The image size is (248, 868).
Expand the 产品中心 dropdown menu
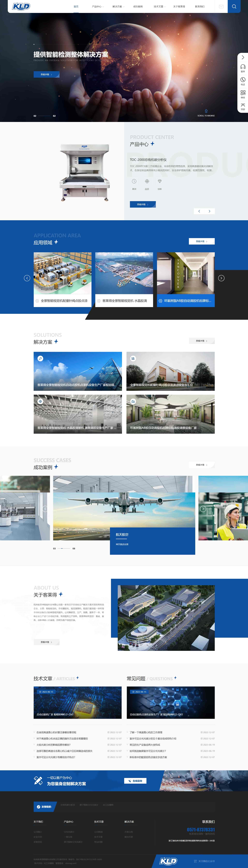click(98, 6)
